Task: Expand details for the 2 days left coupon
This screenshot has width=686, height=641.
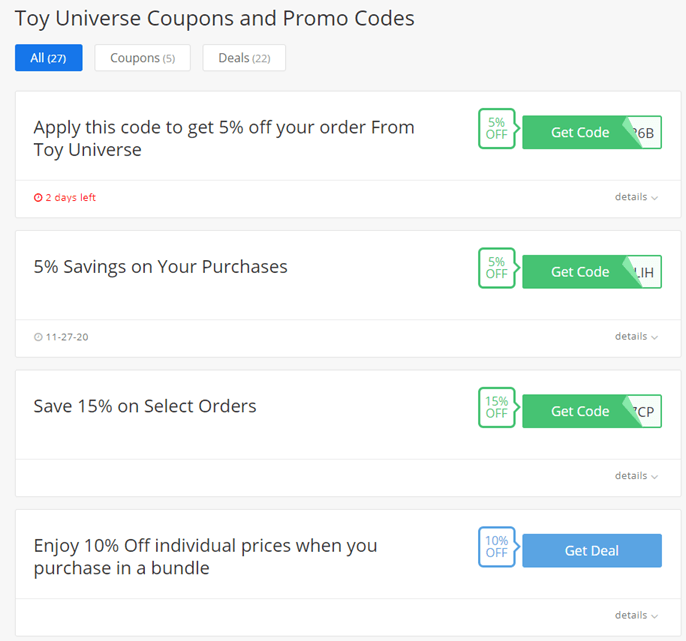Action: point(636,197)
